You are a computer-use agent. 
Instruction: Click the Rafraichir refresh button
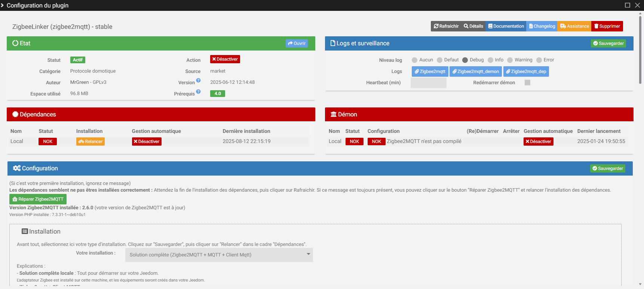pyautogui.click(x=446, y=26)
